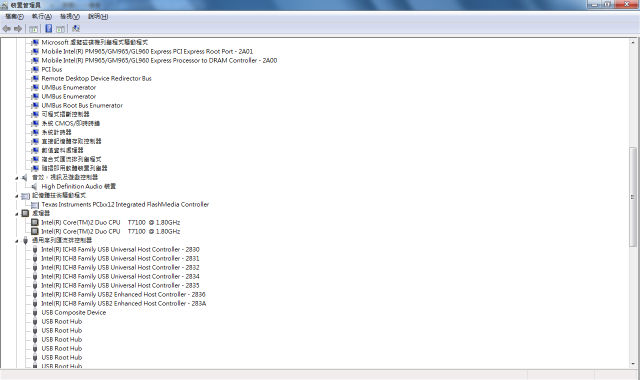
Task: Click the Scan for hardware changes icon
Action: [76, 29]
